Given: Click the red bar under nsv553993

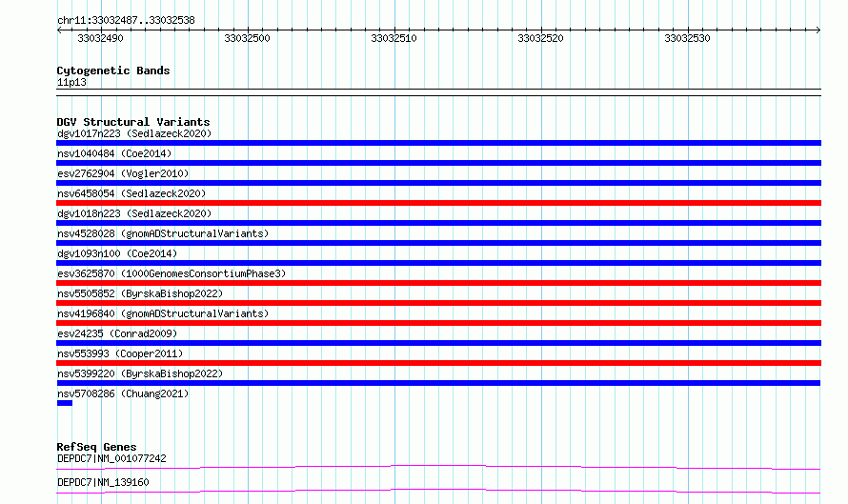Looking at the screenshot, I should pos(438,363).
